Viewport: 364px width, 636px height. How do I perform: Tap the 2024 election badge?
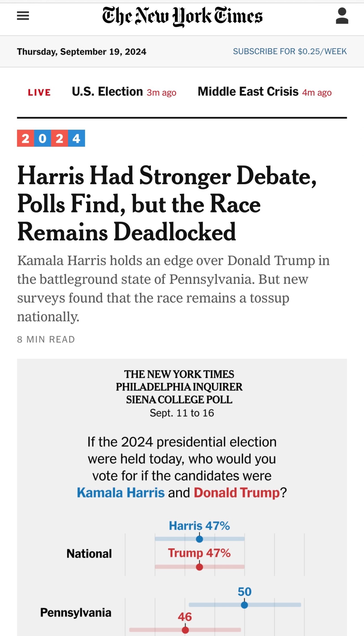(x=51, y=138)
